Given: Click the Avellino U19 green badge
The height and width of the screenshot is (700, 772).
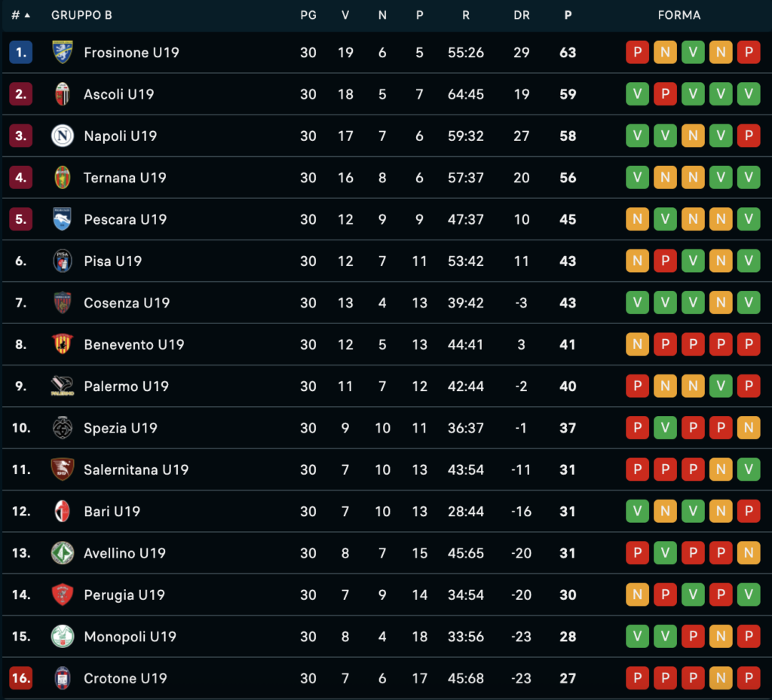Looking at the screenshot, I should click(x=63, y=553).
